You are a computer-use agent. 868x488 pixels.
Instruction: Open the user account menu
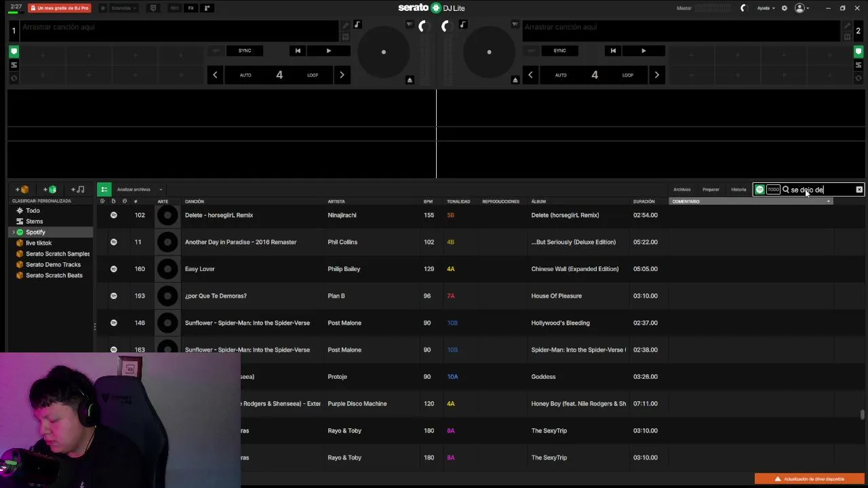point(802,8)
